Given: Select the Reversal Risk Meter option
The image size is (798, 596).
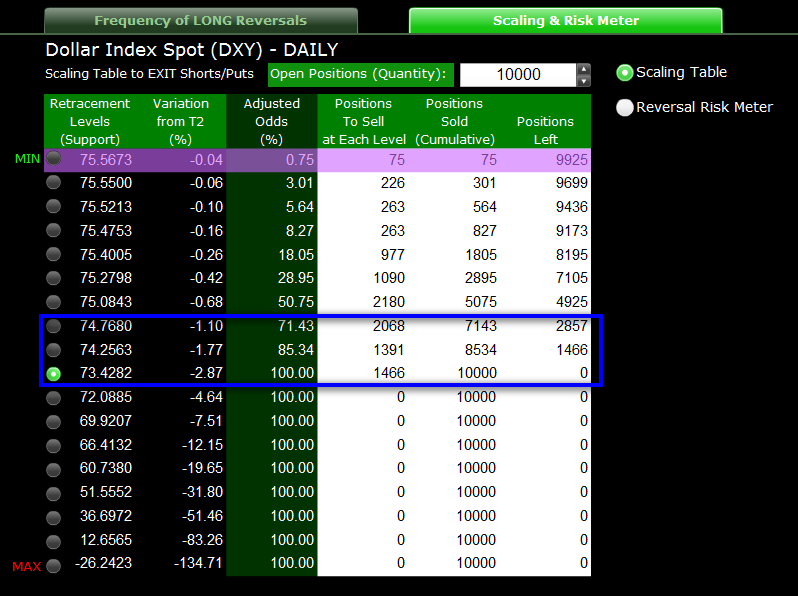Looking at the screenshot, I should coord(625,107).
